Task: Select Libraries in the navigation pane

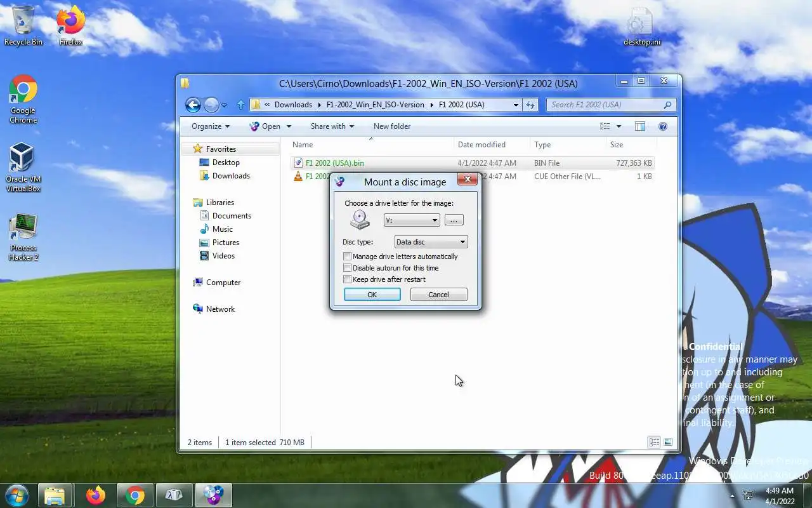Action: tap(219, 203)
